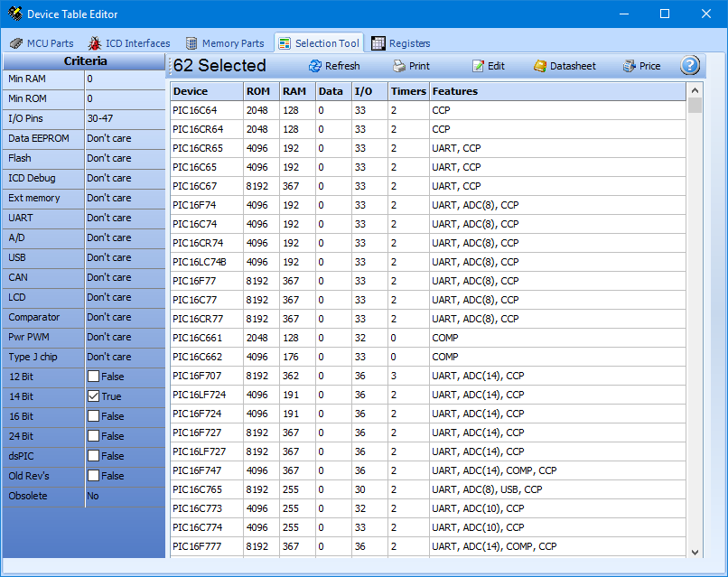Sort by the ROM column header
The width and height of the screenshot is (728, 577).
point(261,91)
